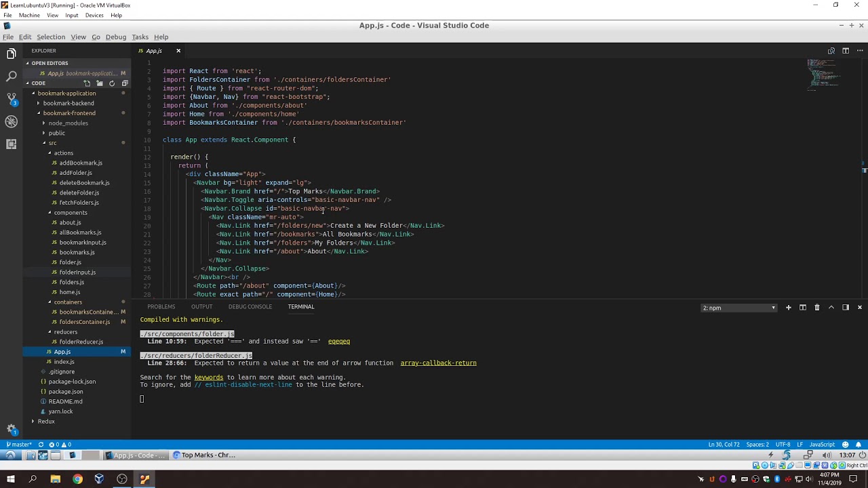This screenshot has width=868, height=488.
Task: Close the terminal panel
Action: coord(859,308)
